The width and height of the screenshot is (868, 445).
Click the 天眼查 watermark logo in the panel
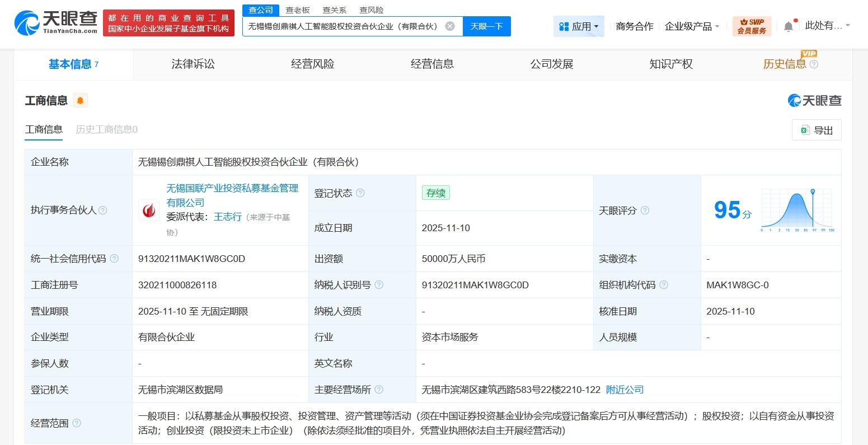[814, 100]
